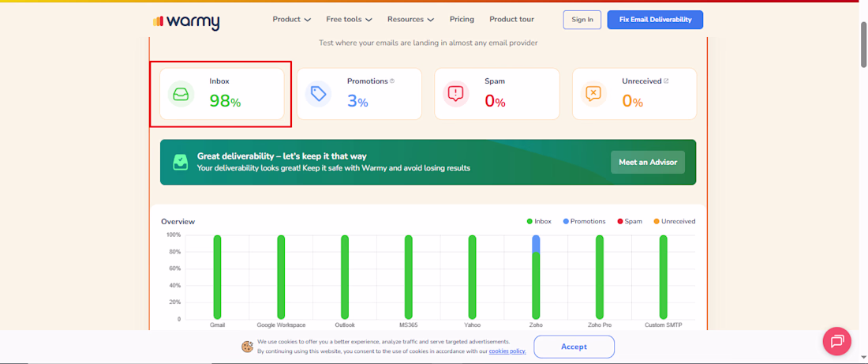Click the blue Promotions tag icon
This screenshot has height=364, width=868.
click(x=318, y=94)
